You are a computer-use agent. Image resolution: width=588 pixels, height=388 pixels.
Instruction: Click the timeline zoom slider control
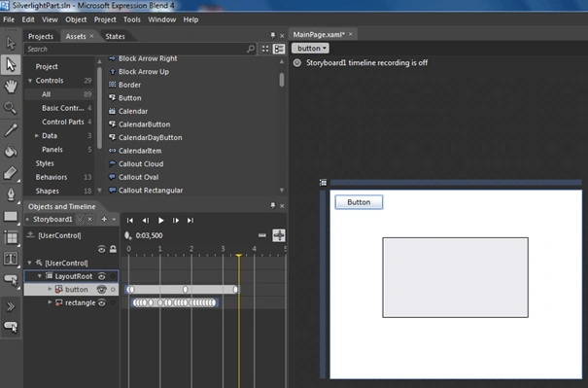pyautogui.click(x=262, y=235)
